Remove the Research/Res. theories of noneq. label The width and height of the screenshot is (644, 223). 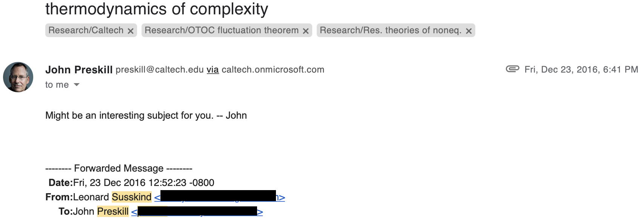point(469,31)
